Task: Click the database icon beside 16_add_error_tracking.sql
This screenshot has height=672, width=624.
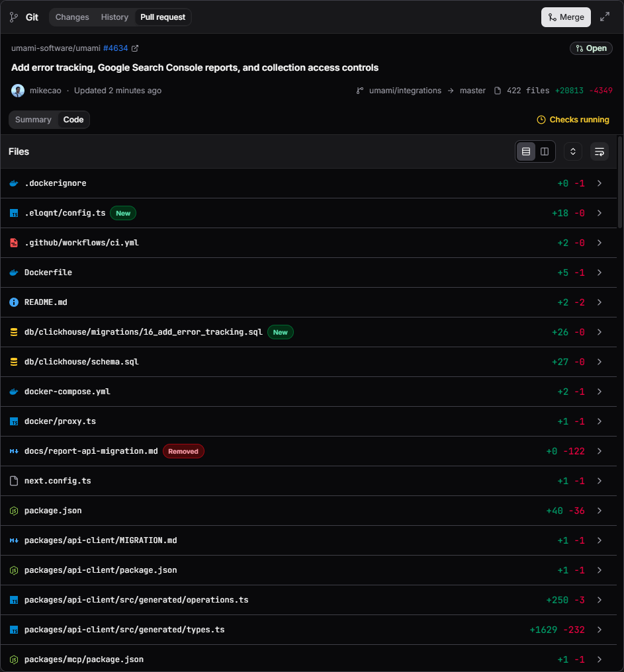Action: coord(14,332)
